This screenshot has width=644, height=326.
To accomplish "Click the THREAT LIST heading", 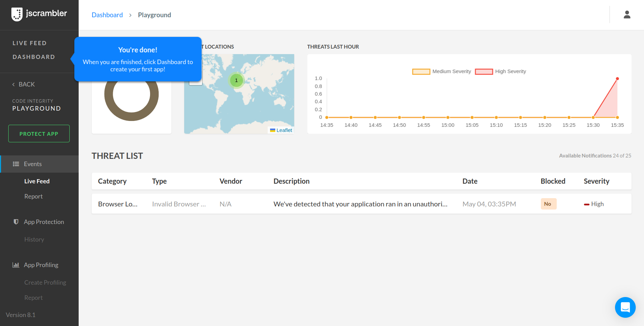I will pos(117,156).
